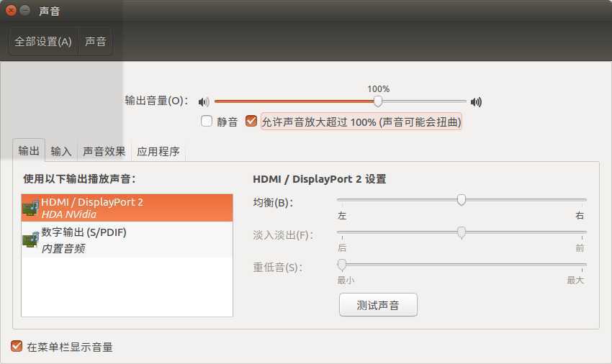Viewport: 612px width, 364px height.
Task: Click the 重低音(S) subwoofer slider handle
Action: coord(342,265)
